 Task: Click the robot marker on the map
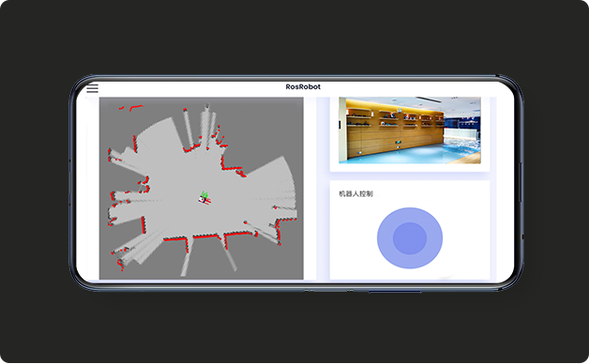tap(204, 200)
